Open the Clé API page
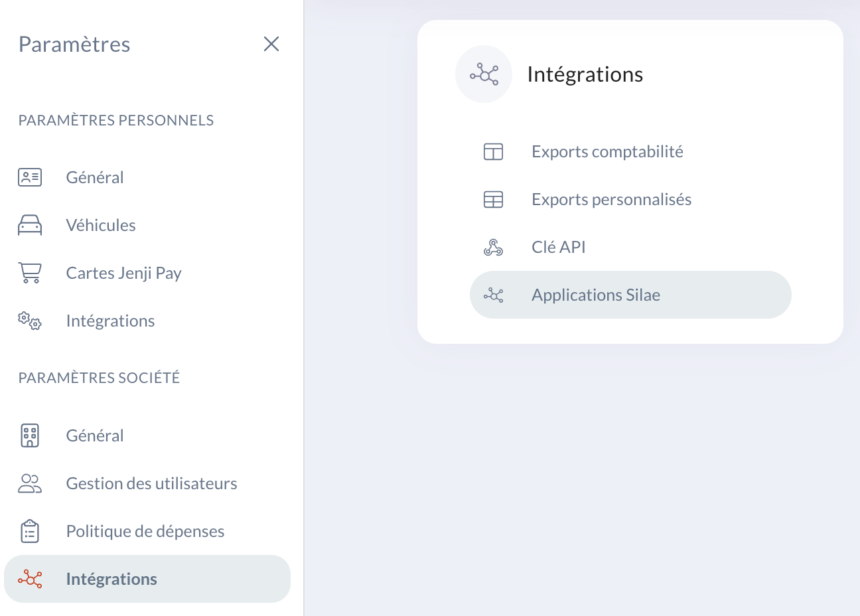The height and width of the screenshot is (616, 860). pos(630,247)
